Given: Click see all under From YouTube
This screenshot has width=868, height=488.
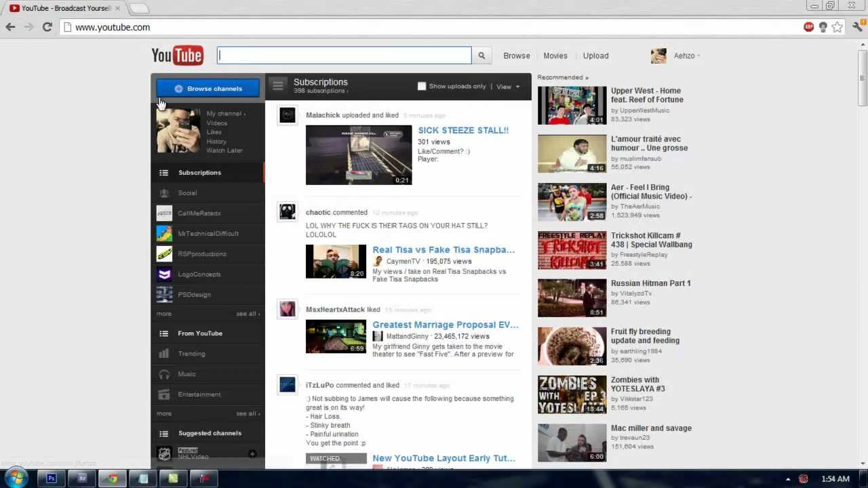Looking at the screenshot, I should (248, 413).
